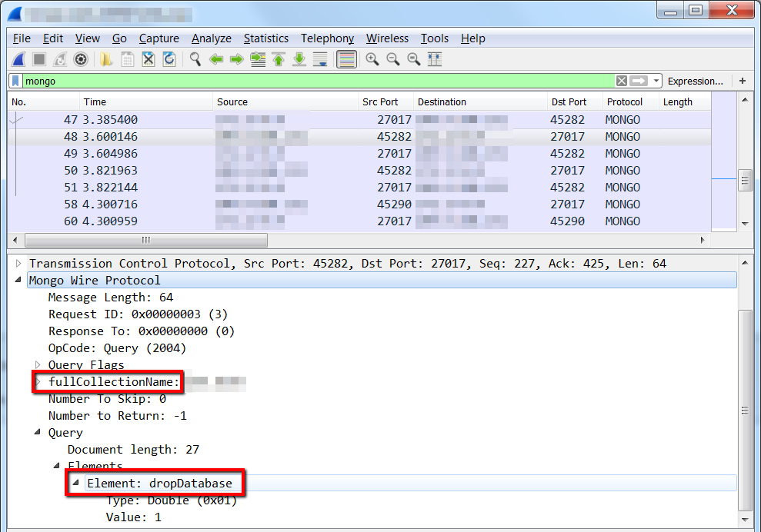Click the find packet magnifier icon
The width and height of the screenshot is (761, 532).
pos(195,60)
